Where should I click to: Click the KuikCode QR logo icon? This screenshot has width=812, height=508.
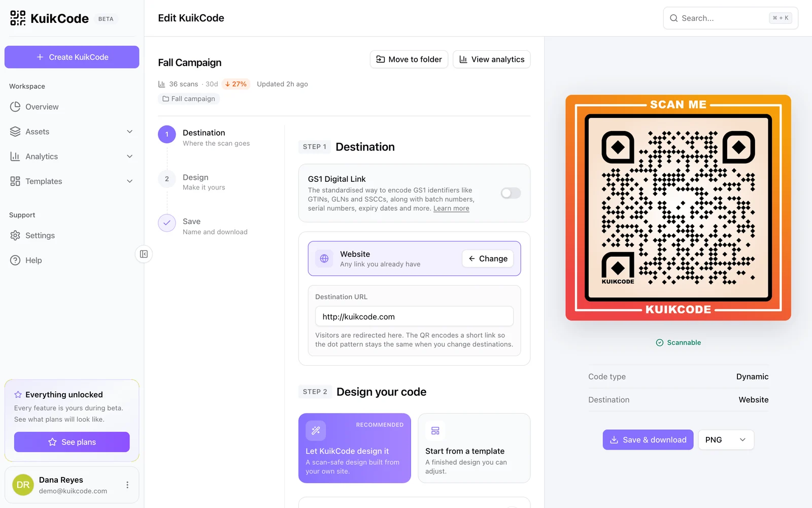(x=18, y=18)
